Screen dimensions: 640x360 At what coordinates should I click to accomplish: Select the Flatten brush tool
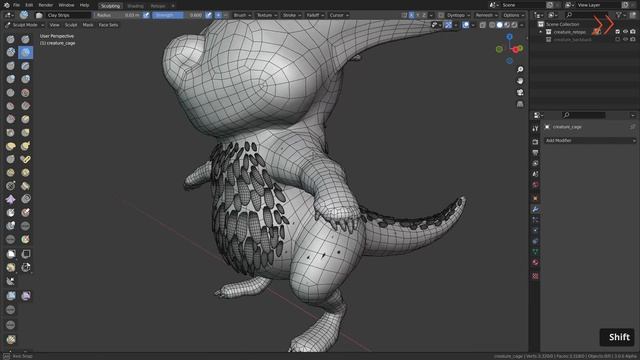pos(11,106)
